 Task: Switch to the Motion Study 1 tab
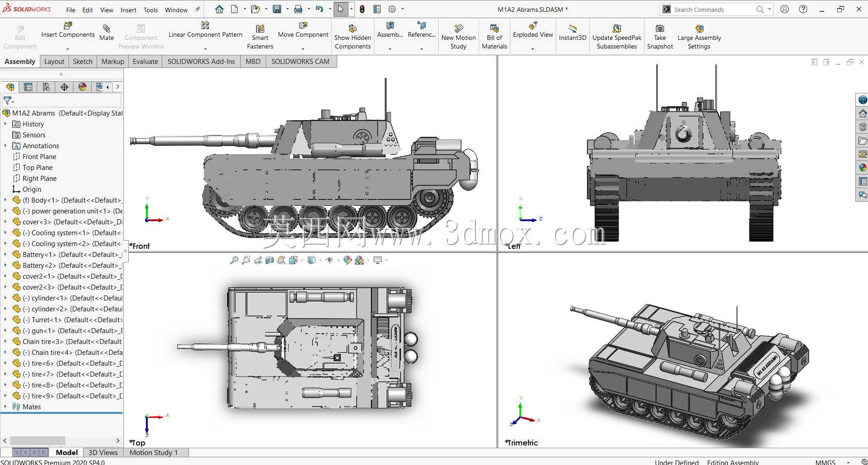pos(154,452)
